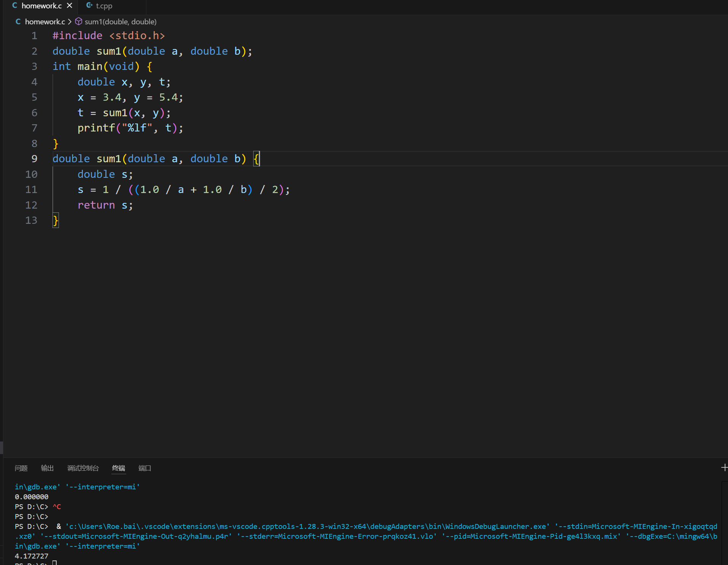The width and height of the screenshot is (728, 565).
Task: Close the homework.c editor tab
Action: click(x=70, y=6)
